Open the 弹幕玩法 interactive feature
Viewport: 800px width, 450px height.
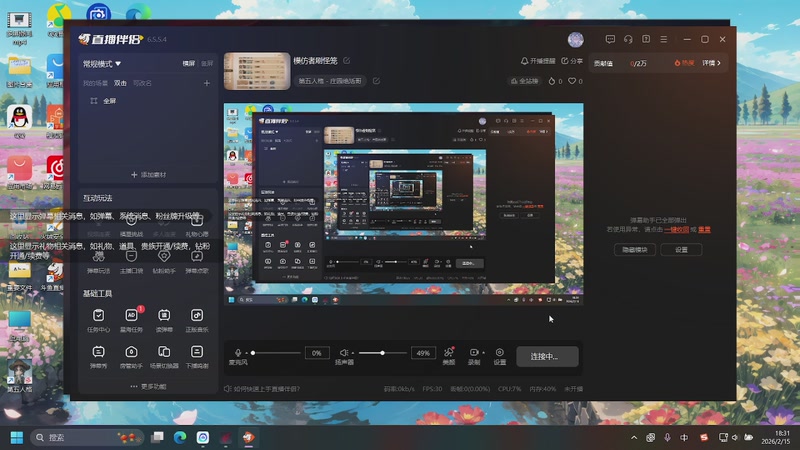(x=98, y=261)
